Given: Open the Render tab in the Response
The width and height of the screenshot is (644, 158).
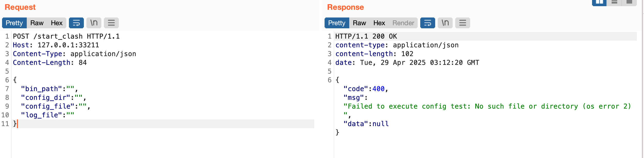Looking at the screenshot, I should click(403, 23).
